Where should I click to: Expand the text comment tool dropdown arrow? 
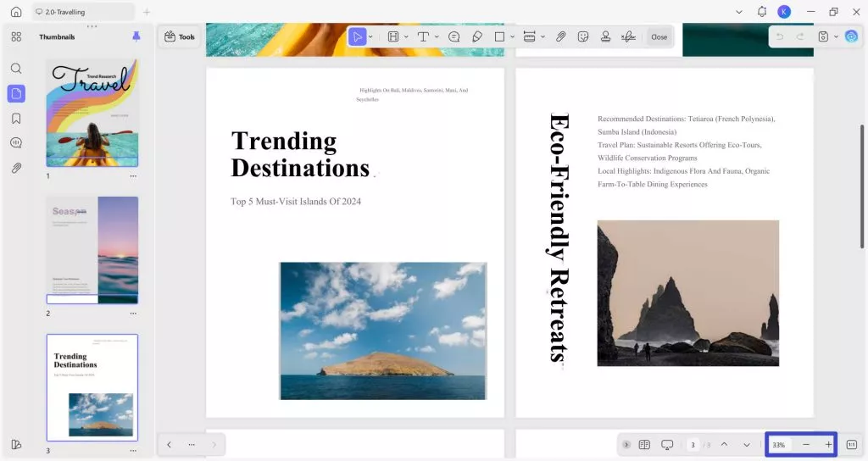(x=437, y=37)
